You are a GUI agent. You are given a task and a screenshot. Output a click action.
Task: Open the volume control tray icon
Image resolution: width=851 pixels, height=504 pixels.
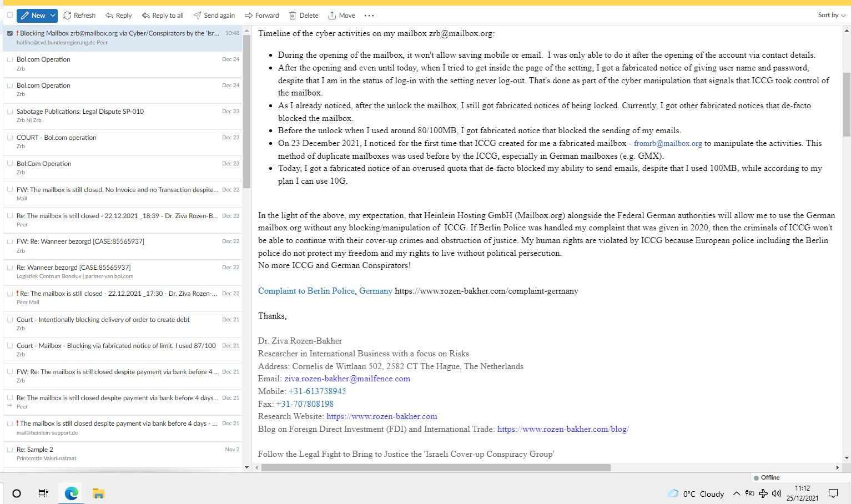tap(777, 493)
